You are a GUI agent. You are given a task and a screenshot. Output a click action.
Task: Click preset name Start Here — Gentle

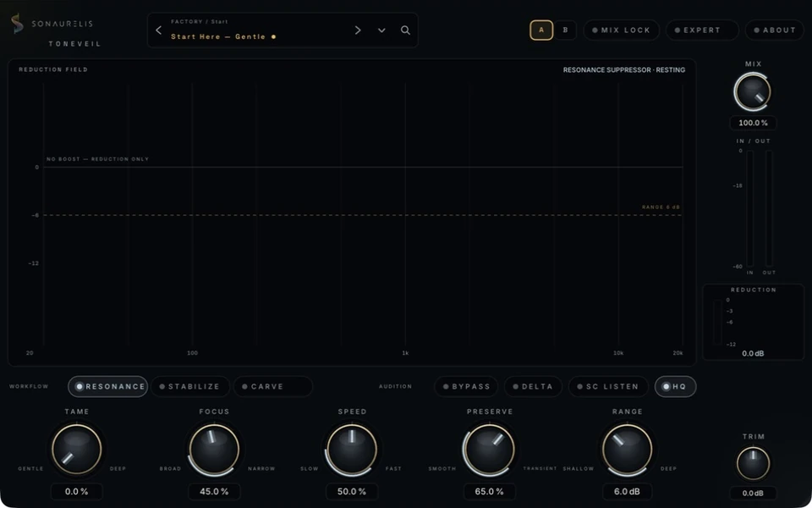[x=218, y=36]
